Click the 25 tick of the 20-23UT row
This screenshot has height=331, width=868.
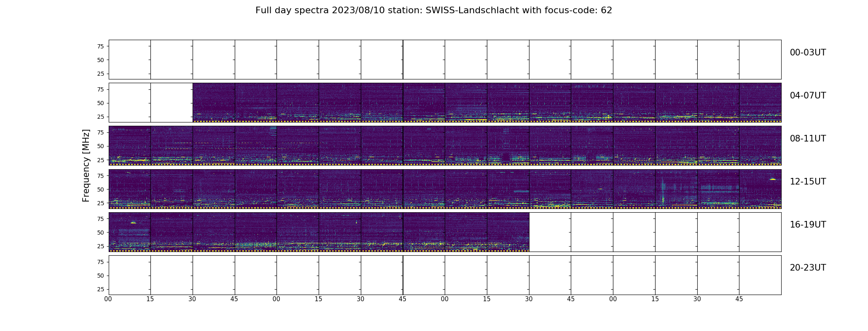(x=100, y=289)
